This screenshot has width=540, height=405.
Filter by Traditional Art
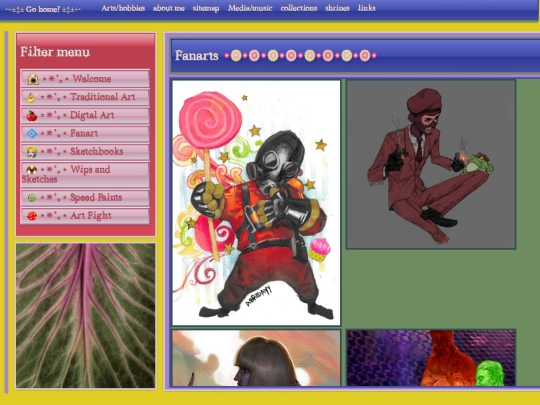pyautogui.click(x=85, y=97)
